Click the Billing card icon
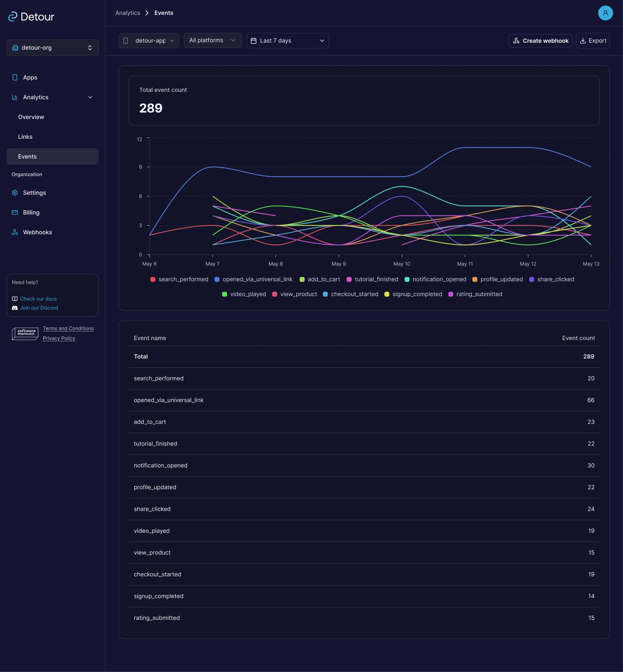The image size is (623, 672). pos(15,212)
